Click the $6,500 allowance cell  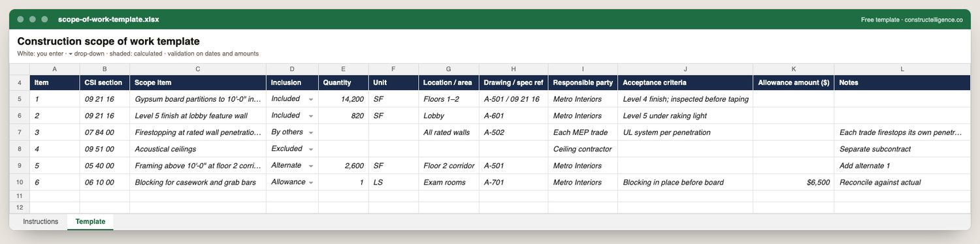[794, 183]
